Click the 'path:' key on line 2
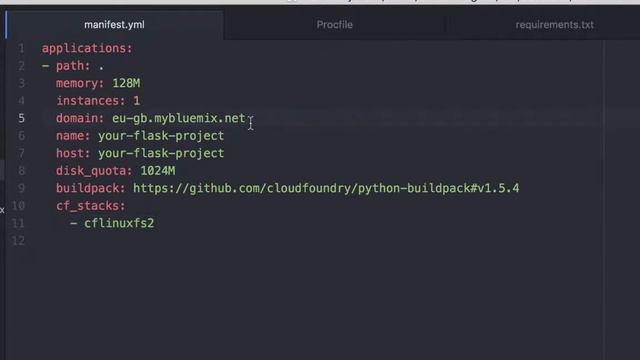 coord(73,66)
